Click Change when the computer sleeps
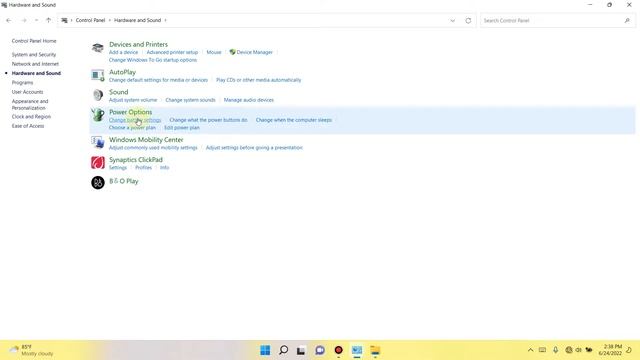 (x=294, y=120)
